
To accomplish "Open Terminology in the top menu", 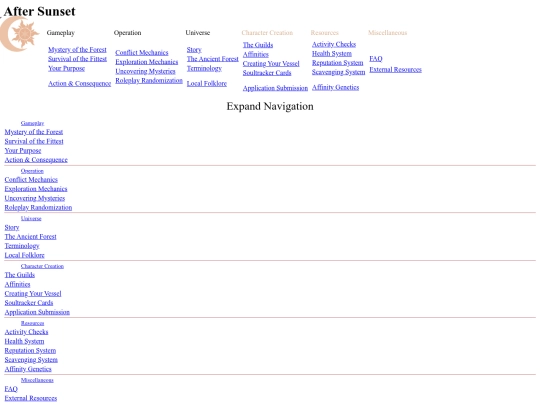I will pyautogui.click(x=205, y=68).
